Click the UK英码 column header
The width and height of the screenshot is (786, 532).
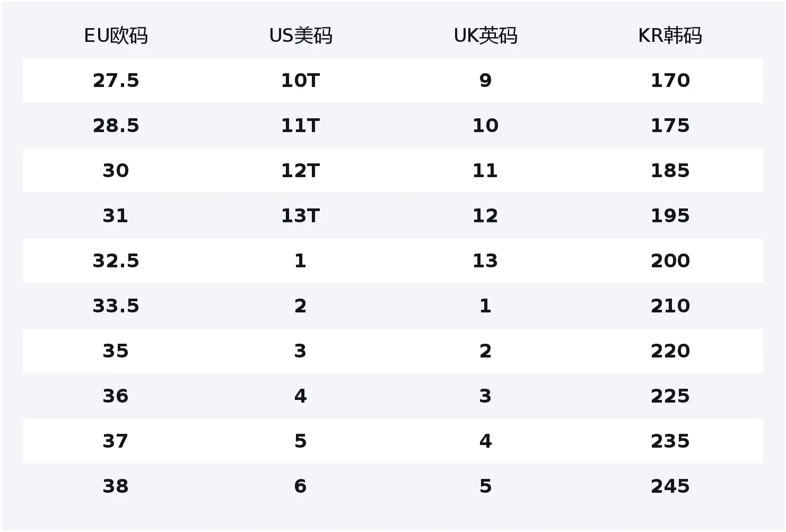click(x=485, y=36)
